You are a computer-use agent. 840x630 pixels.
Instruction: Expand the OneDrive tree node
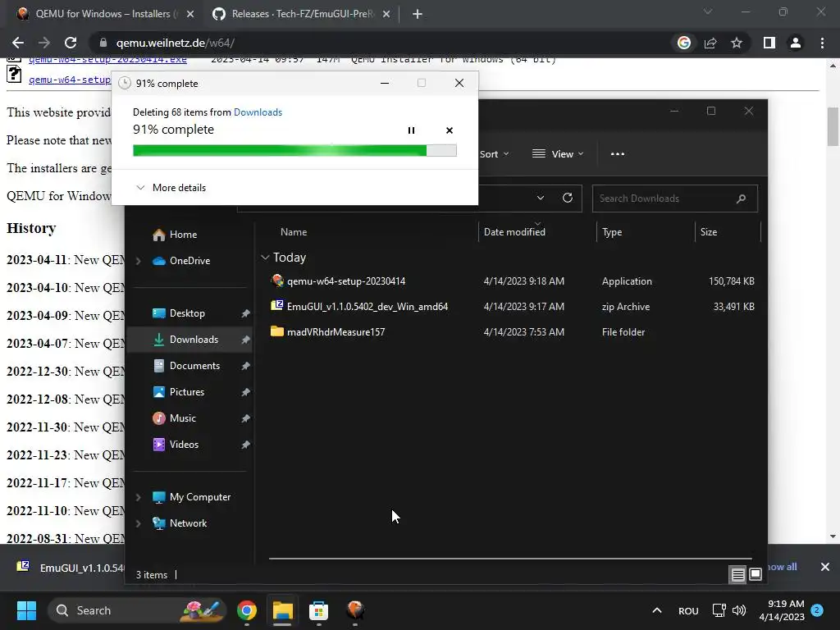click(138, 260)
